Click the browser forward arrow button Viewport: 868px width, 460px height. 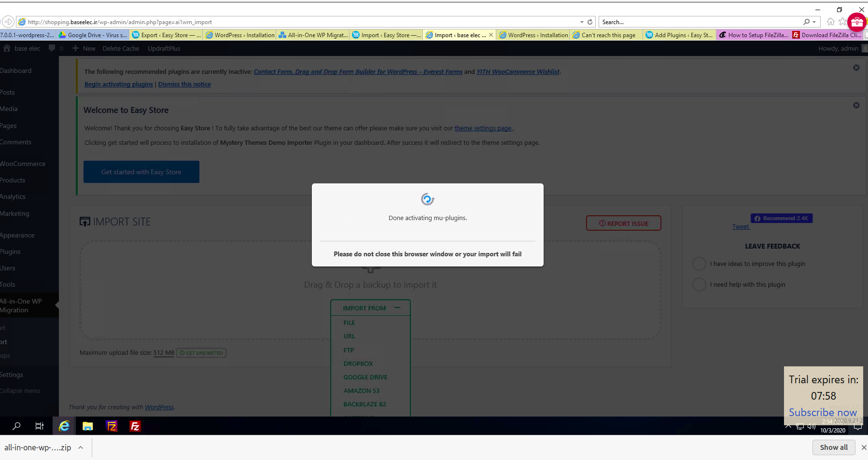(x=8, y=22)
